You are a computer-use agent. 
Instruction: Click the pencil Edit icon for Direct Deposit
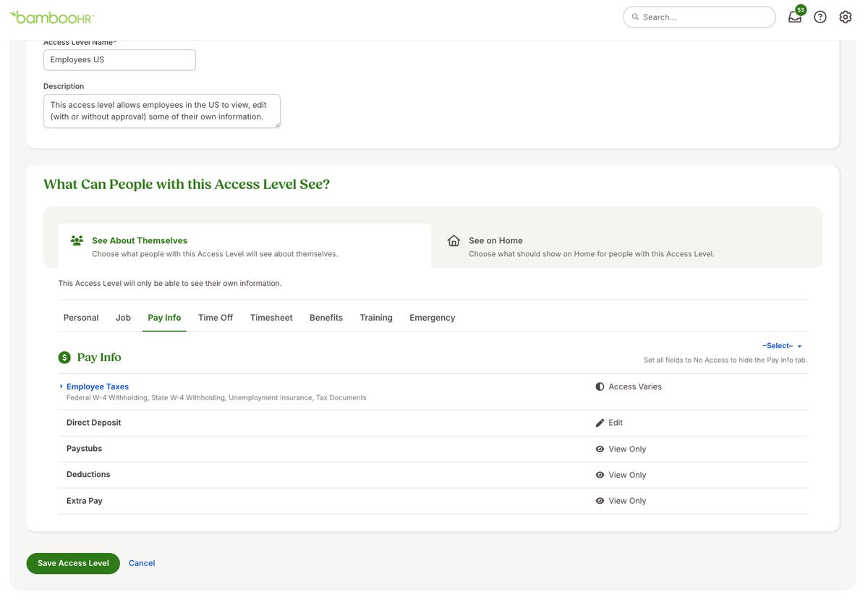pyautogui.click(x=600, y=423)
